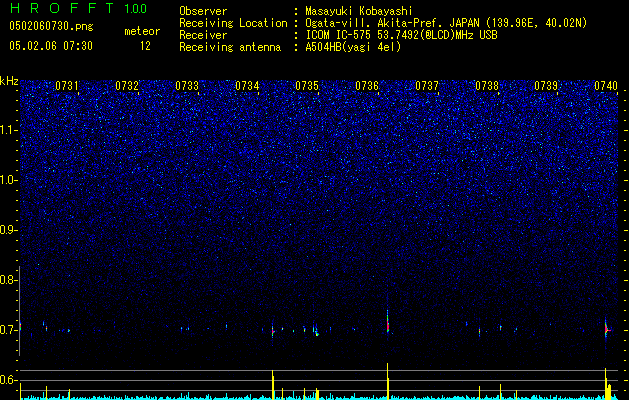
Task: Click the 0736 time marker
Action: tap(367, 86)
